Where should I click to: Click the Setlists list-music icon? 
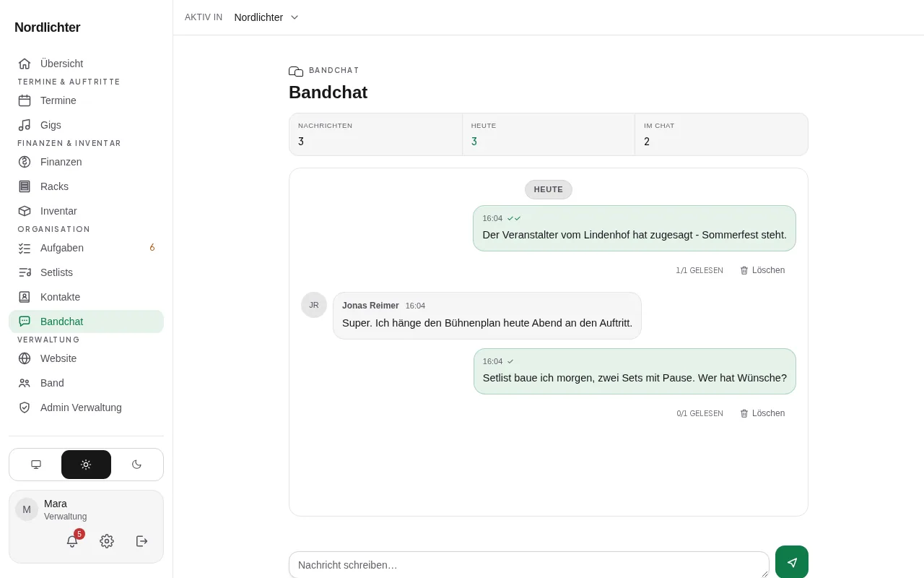click(25, 272)
